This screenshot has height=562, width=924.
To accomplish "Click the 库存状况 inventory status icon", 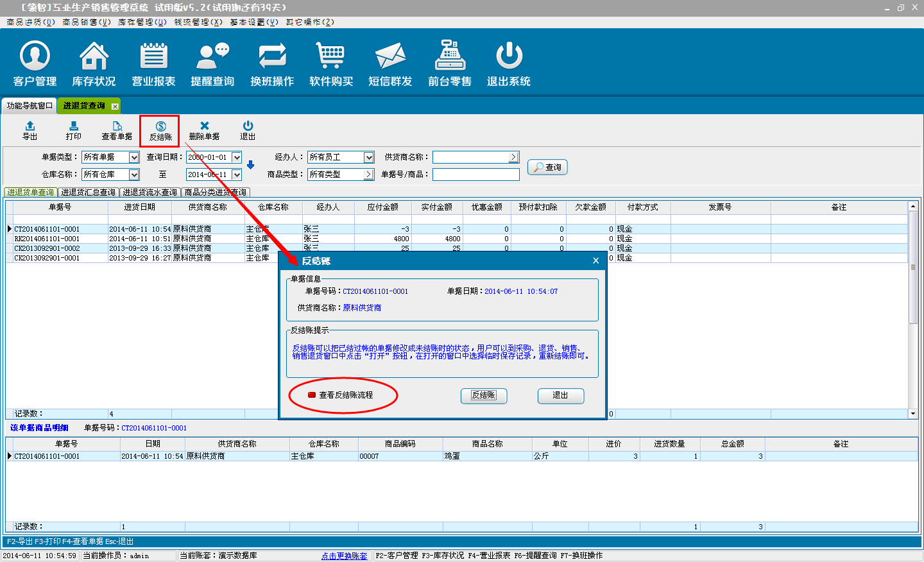I will [94, 63].
